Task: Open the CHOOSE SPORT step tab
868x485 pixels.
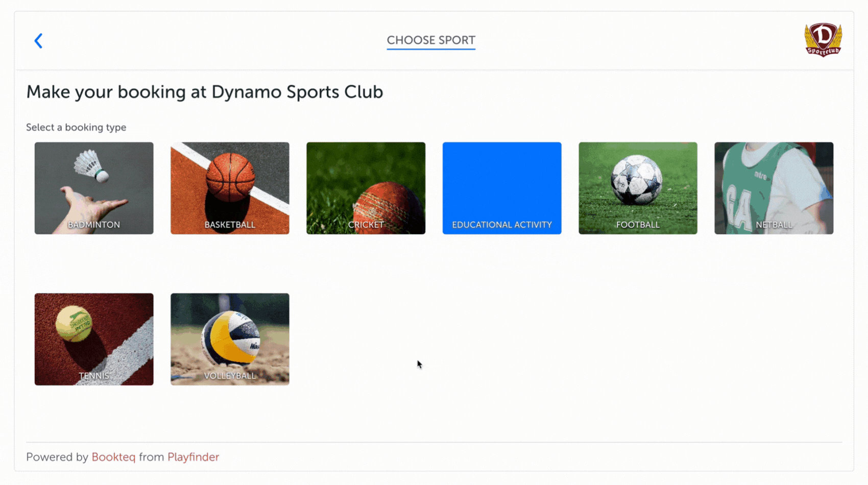Action: (431, 40)
